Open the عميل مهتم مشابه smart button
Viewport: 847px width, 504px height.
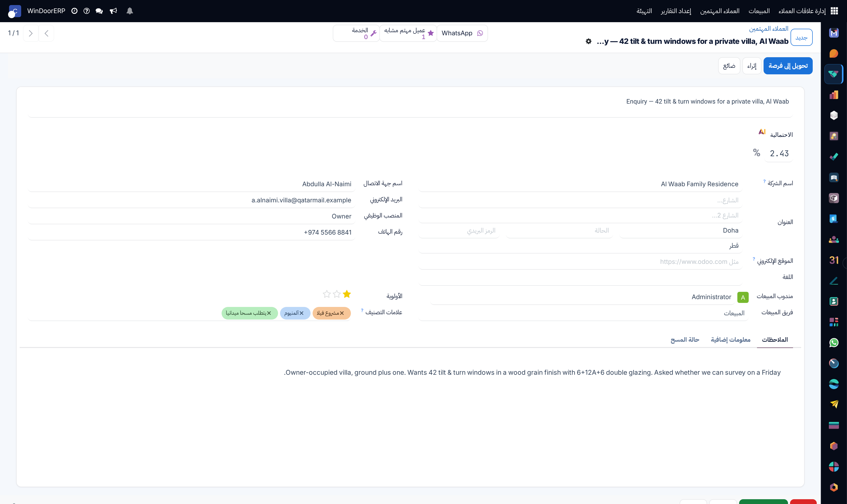(x=408, y=33)
